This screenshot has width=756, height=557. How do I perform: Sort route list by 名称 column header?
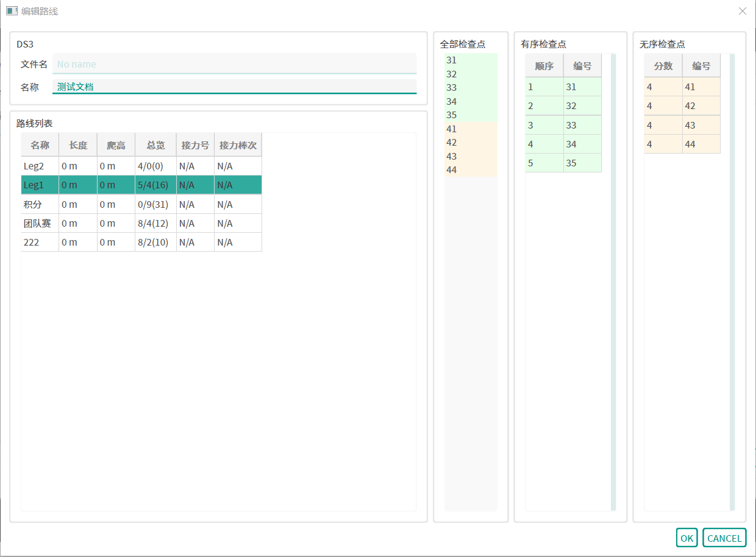(40, 146)
